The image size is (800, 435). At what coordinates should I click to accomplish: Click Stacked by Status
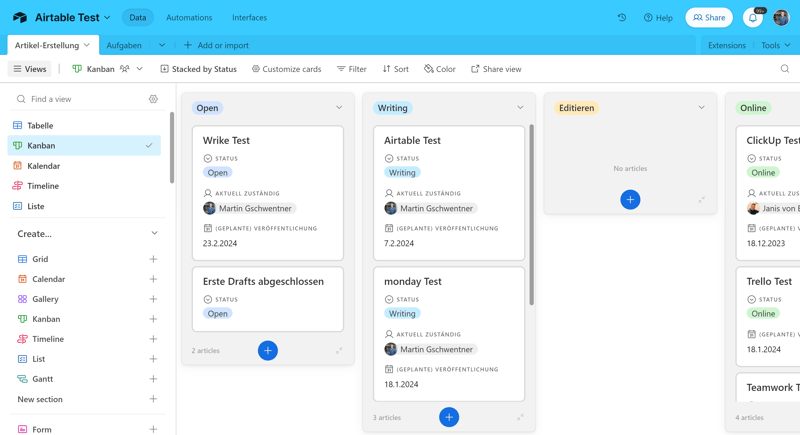pos(198,69)
